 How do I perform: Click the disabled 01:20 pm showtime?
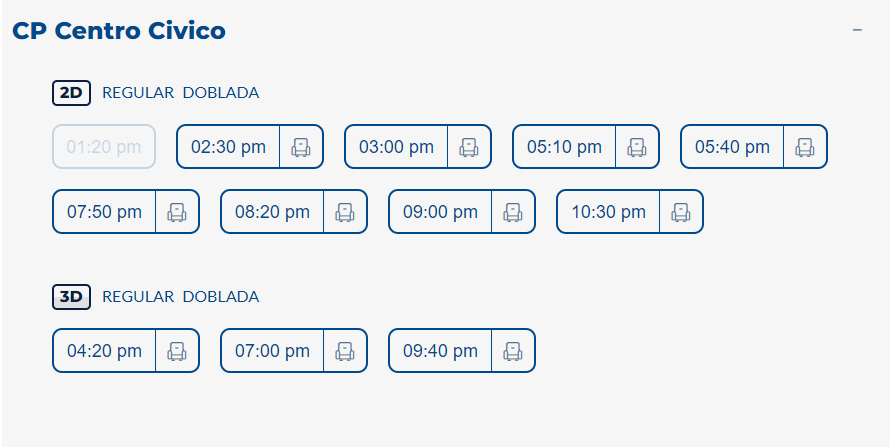point(104,147)
